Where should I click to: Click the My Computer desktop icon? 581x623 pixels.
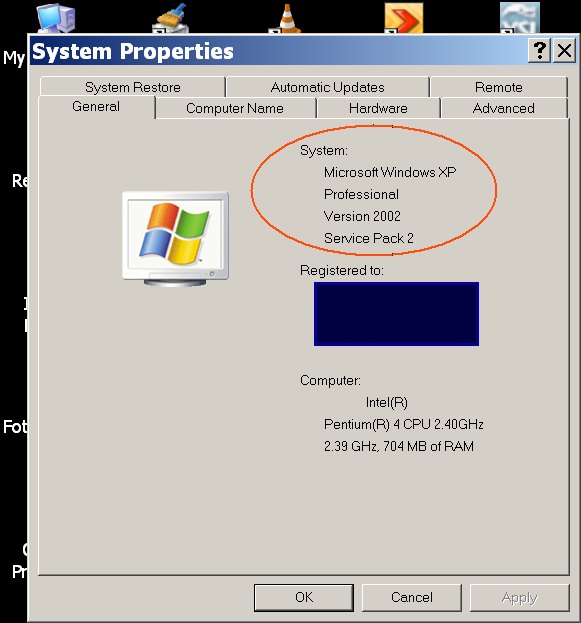[56, 18]
